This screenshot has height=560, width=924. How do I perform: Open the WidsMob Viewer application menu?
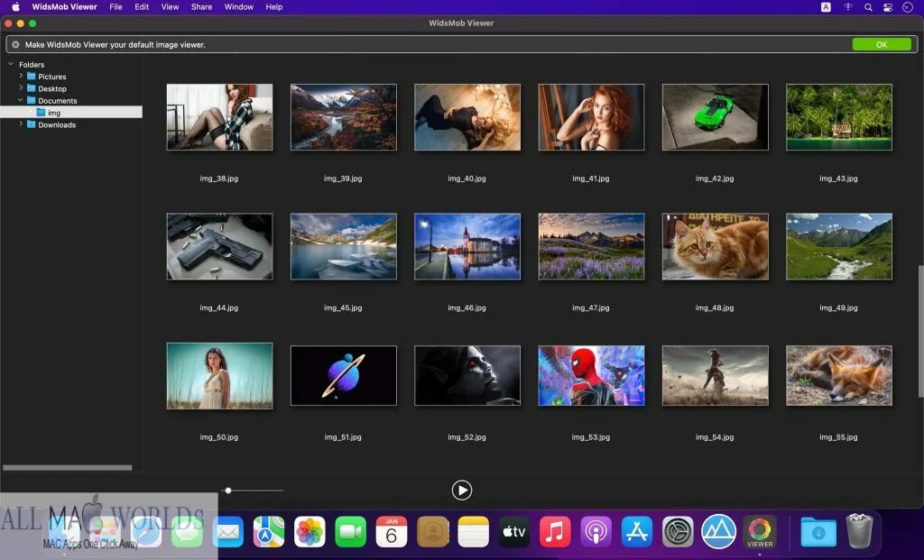point(63,7)
